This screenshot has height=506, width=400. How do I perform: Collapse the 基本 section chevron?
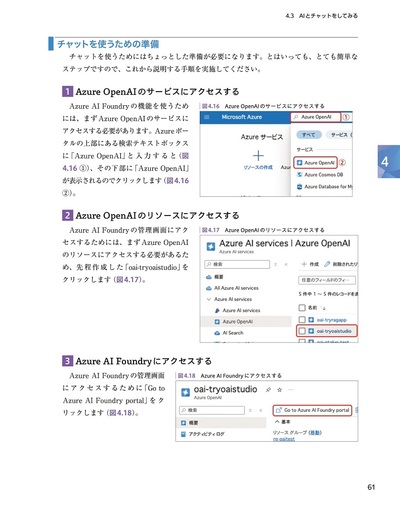point(277,422)
